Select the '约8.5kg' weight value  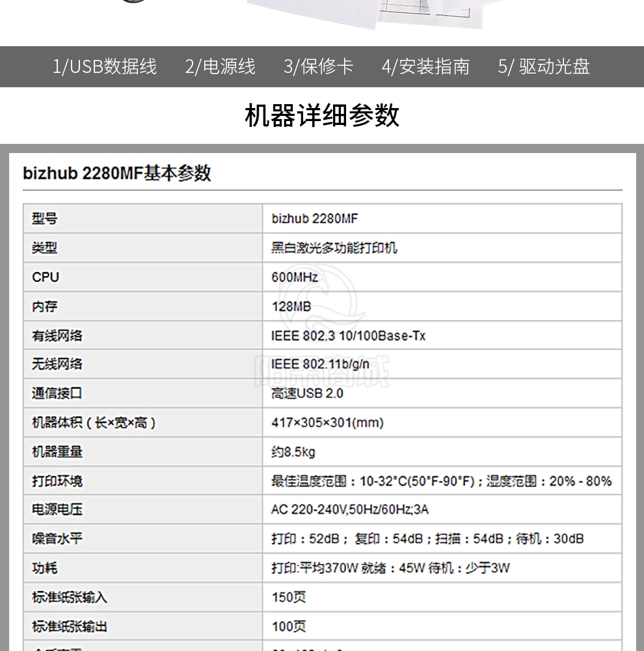[x=293, y=452]
